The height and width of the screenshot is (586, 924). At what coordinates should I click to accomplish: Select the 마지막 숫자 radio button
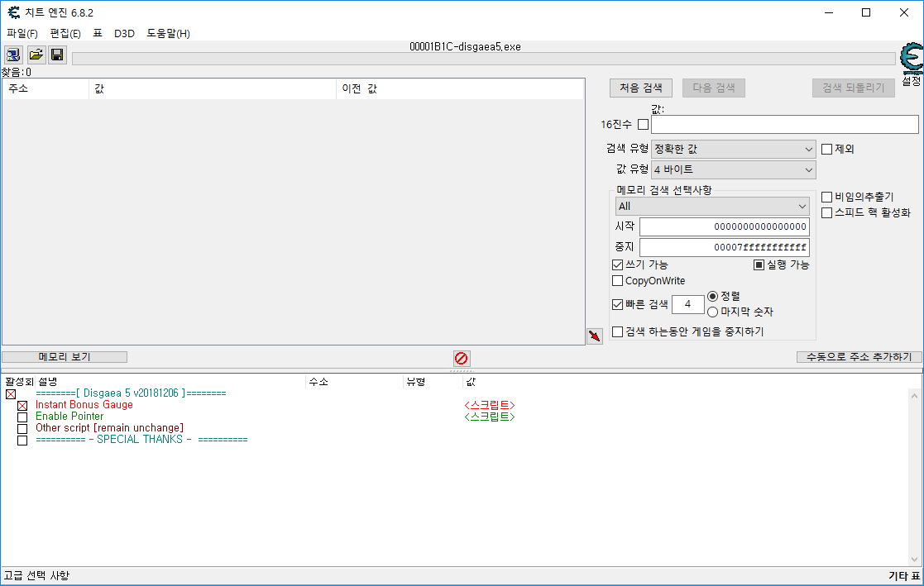pos(713,312)
